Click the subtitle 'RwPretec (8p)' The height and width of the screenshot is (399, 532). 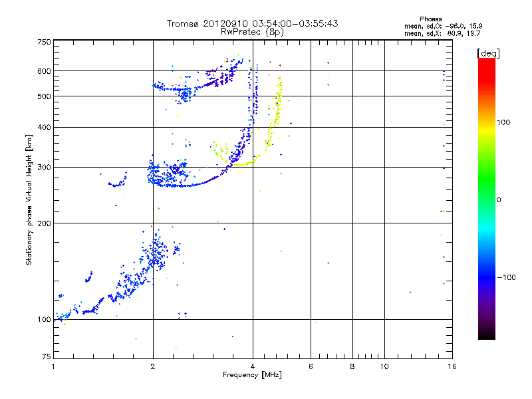[x=252, y=32]
